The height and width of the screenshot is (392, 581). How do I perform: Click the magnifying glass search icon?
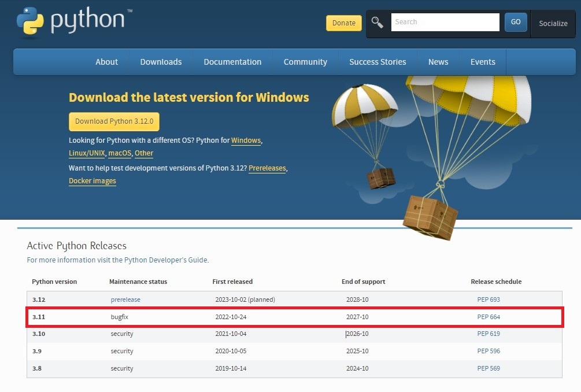click(x=377, y=22)
